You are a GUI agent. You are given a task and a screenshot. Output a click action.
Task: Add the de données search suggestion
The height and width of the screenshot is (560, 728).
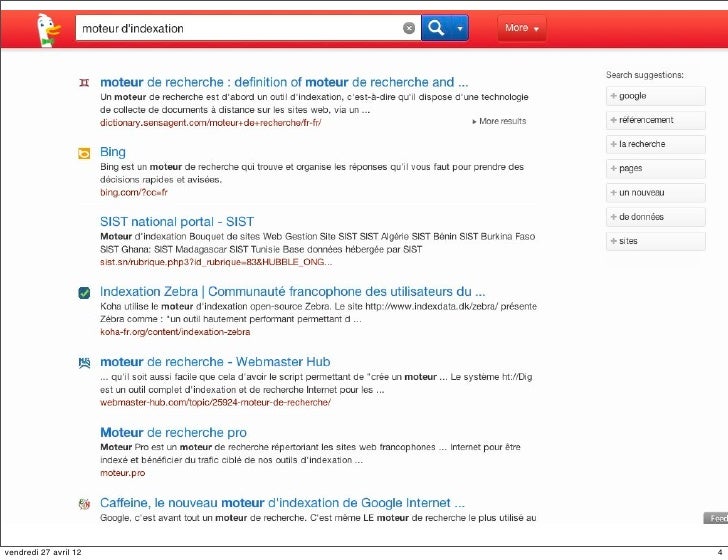tap(656, 217)
